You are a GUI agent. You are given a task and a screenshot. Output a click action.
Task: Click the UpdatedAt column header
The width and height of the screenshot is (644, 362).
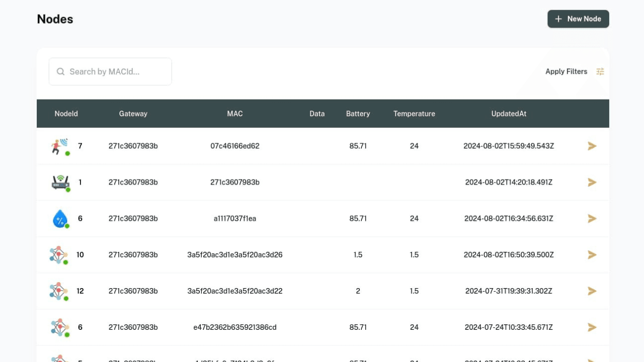(509, 114)
